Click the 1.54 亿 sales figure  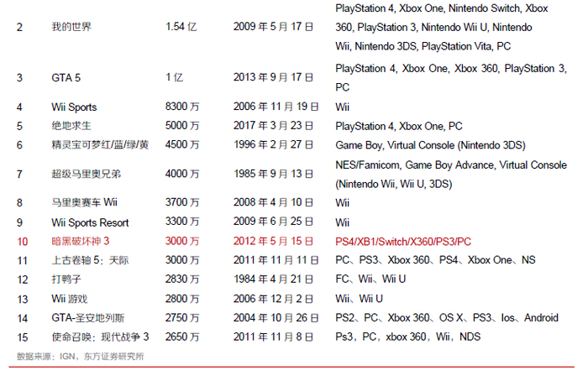(x=181, y=27)
